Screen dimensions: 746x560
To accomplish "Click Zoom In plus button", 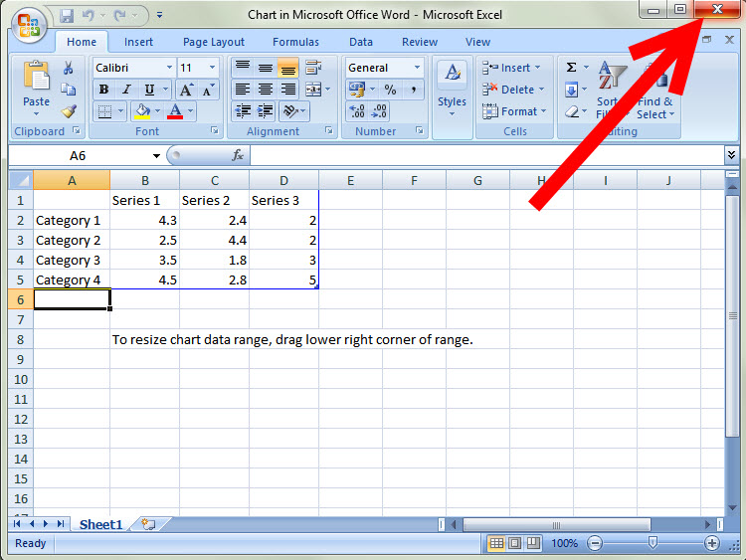I will tap(712, 543).
